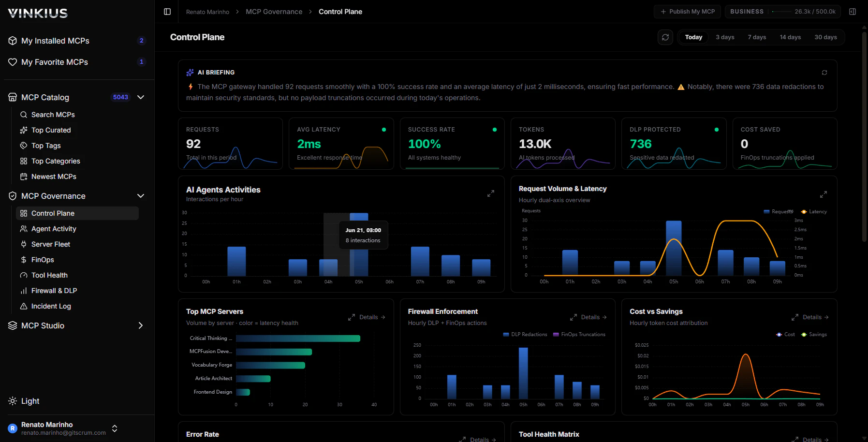Click the Tool Health gauge icon
The width and height of the screenshot is (868, 442).
tap(23, 275)
